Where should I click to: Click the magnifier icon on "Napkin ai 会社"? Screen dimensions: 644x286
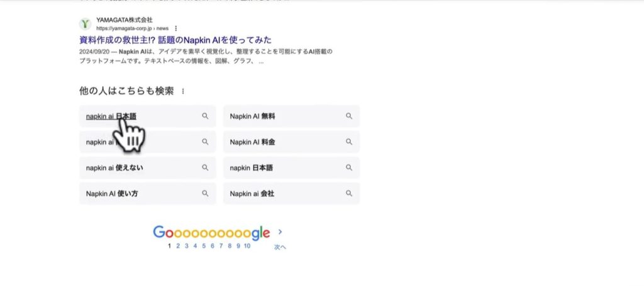pos(349,194)
